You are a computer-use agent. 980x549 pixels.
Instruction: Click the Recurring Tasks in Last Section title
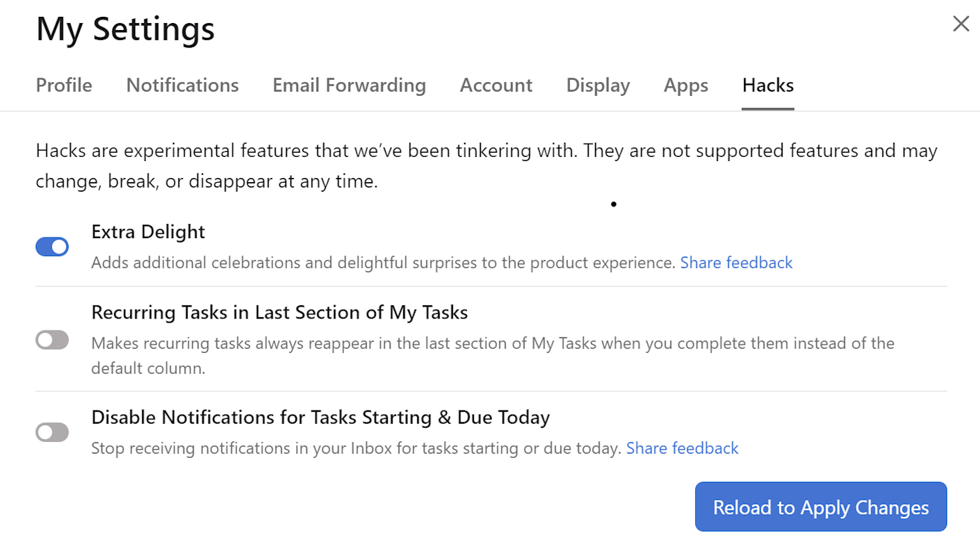[279, 312]
